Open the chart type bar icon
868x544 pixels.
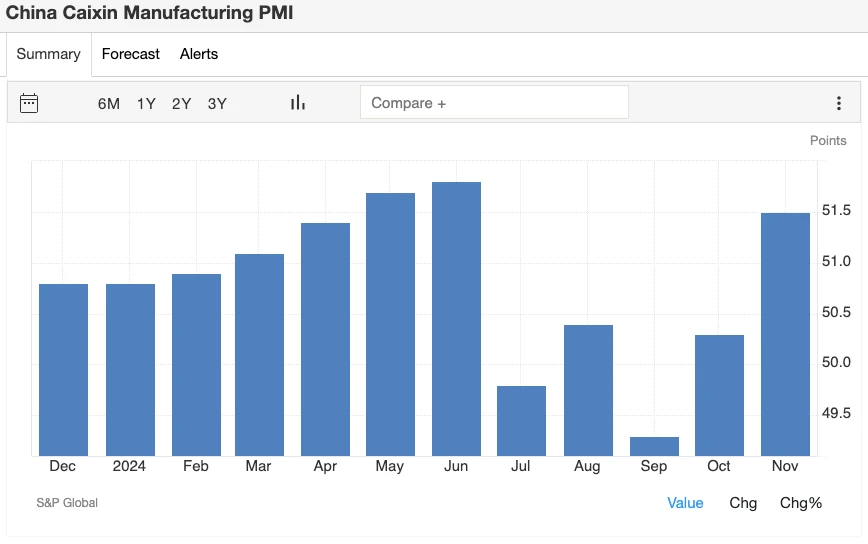[297, 103]
